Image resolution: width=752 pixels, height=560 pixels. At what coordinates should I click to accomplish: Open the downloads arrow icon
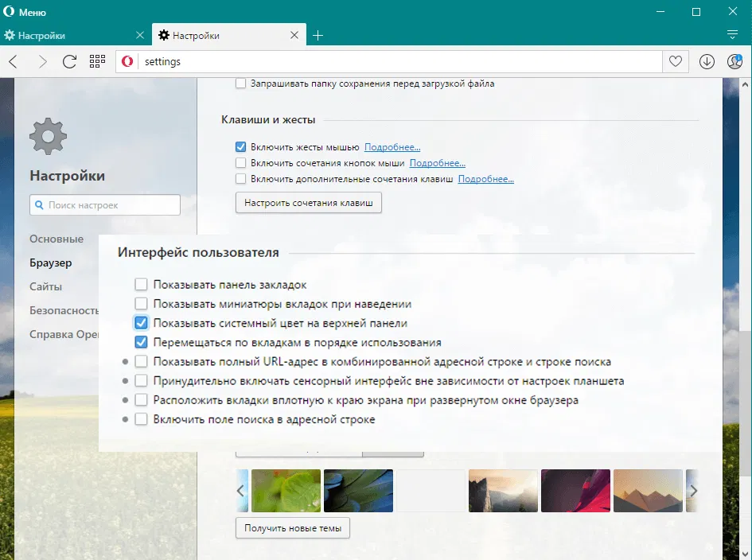point(707,61)
